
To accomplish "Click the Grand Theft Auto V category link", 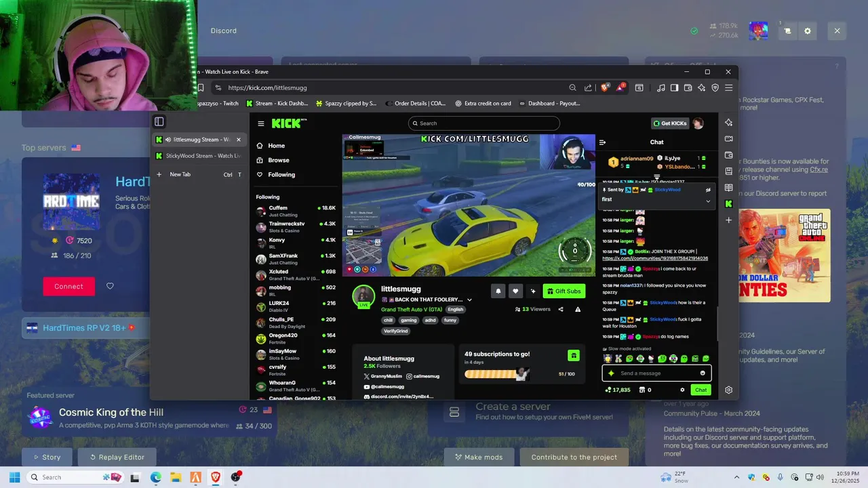I will (412, 309).
